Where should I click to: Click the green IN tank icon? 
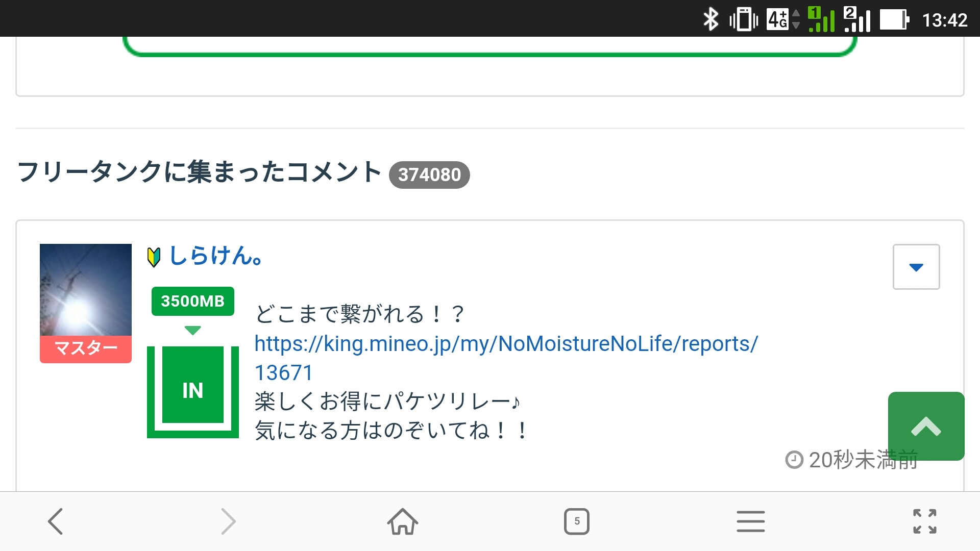(193, 391)
